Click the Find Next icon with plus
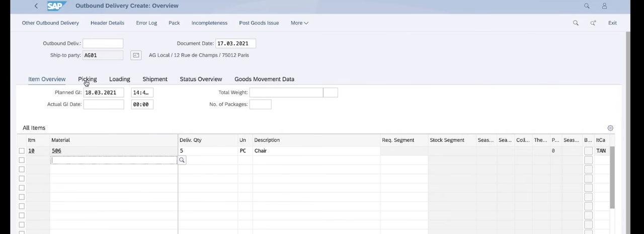 point(593,23)
